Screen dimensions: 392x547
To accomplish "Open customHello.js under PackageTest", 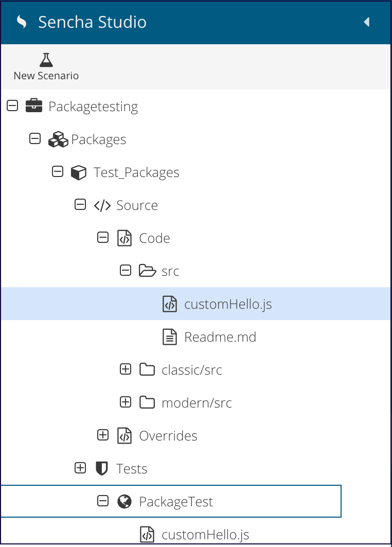I will [205, 535].
